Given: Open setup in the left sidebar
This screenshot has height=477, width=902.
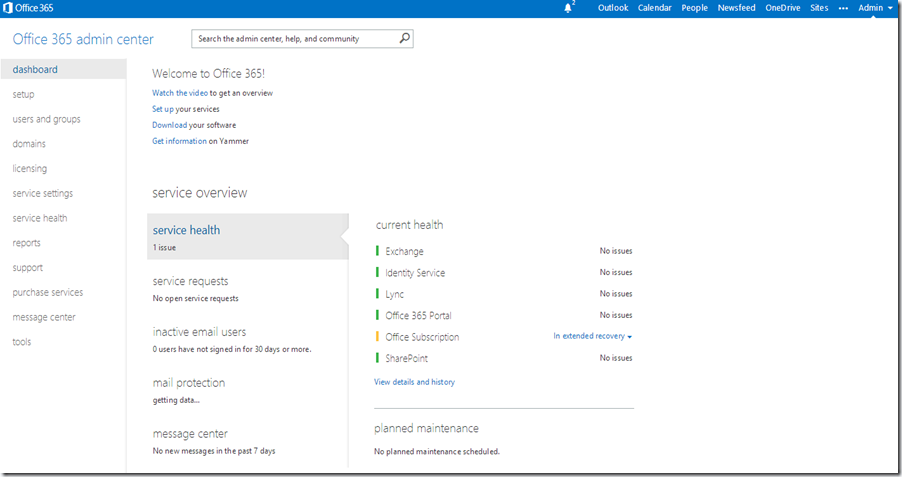Looking at the screenshot, I should click(24, 94).
